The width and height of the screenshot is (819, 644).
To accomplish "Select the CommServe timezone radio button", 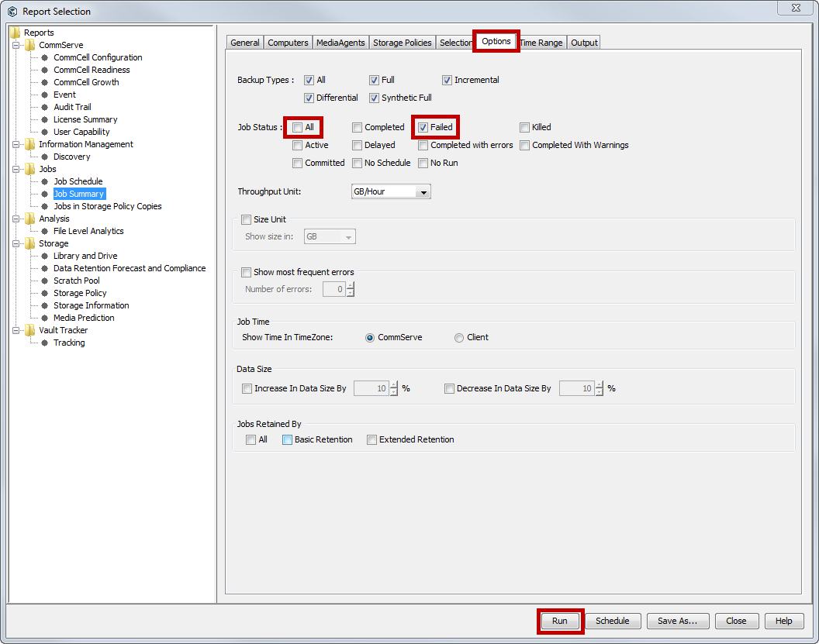I will [x=370, y=338].
